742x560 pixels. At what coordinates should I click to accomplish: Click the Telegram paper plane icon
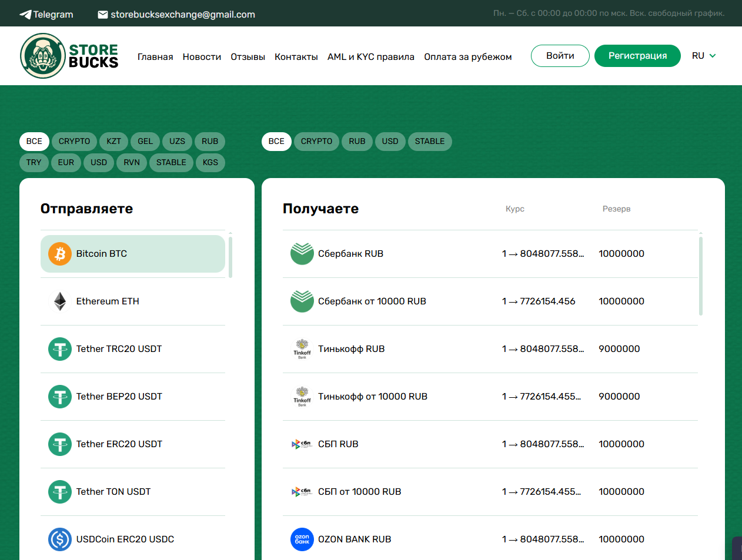click(x=25, y=15)
